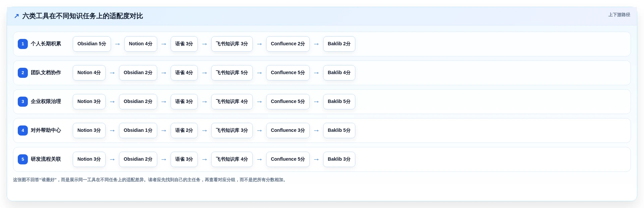The height and width of the screenshot is (208, 644).
Task: Select the number 2 badge for 团队文档协作
Action: coord(23,73)
